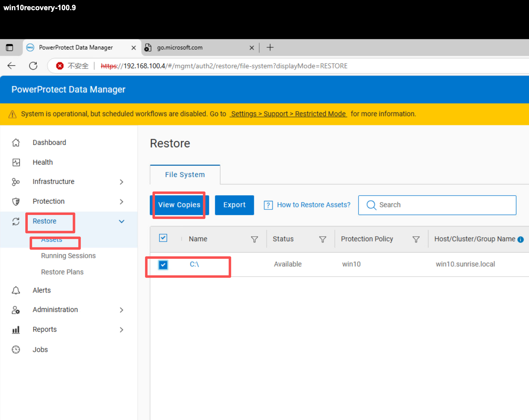Uncheck the C:\ asset checkbox
Screen dimensions: 529x420
[163, 265]
